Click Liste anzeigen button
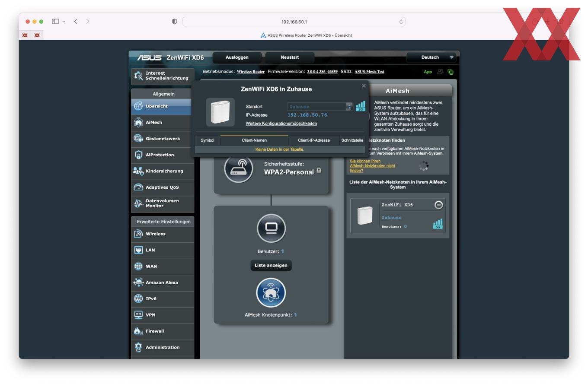This screenshot has height=384, width=588. (x=271, y=265)
